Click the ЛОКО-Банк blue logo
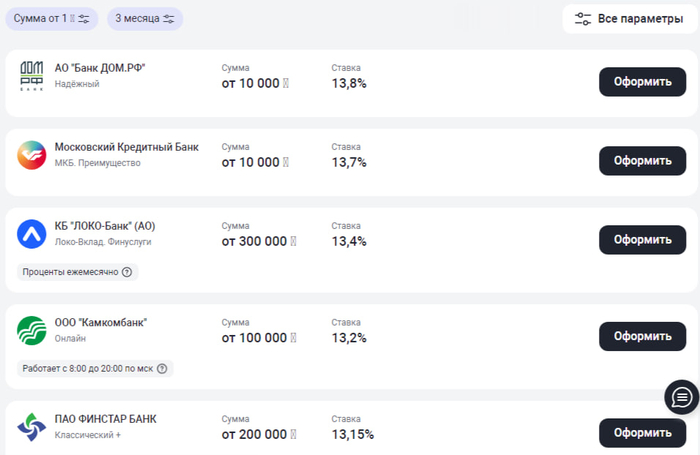Screen dimensions: 700x455 (x=32, y=234)
